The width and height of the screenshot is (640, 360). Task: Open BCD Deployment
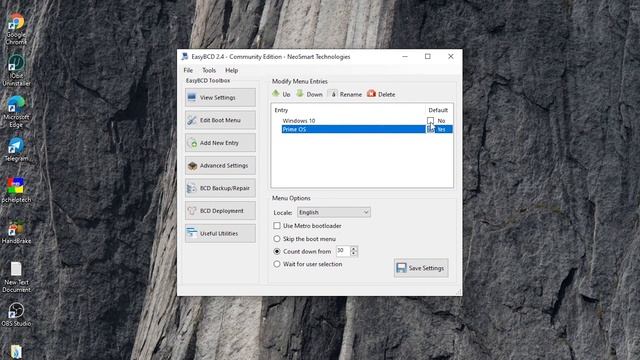coord(220,211)
